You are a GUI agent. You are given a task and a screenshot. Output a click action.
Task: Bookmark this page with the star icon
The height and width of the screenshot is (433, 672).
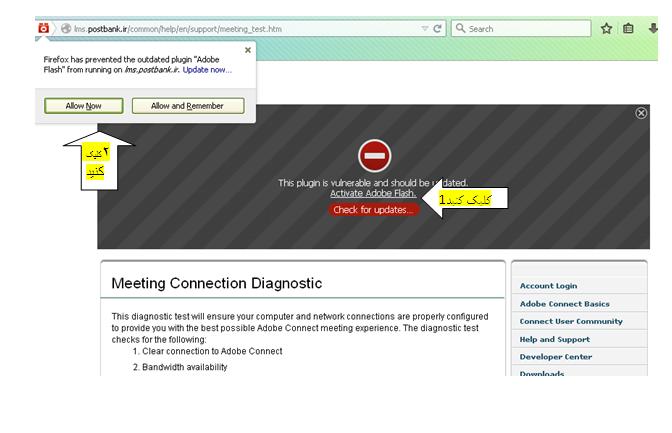click(x=606, y=29)
